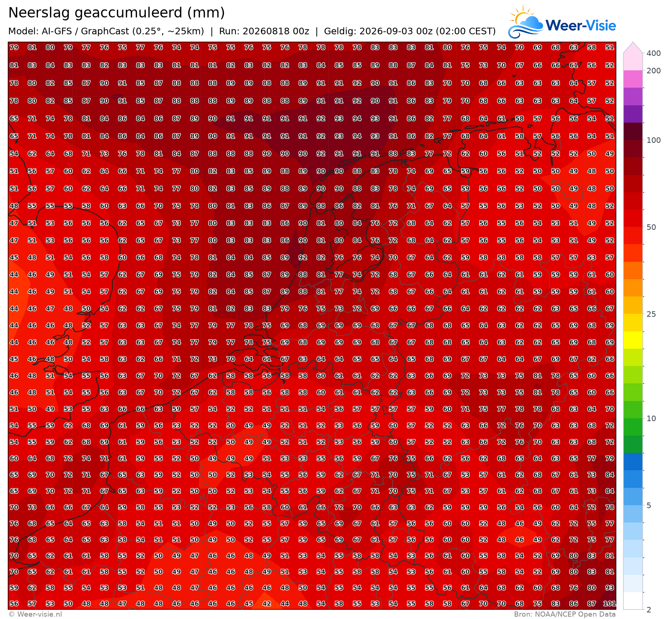Click the Run: 20260818 00z text
Image resolution: width=672 pixels, height=619 pixels.
264,31
